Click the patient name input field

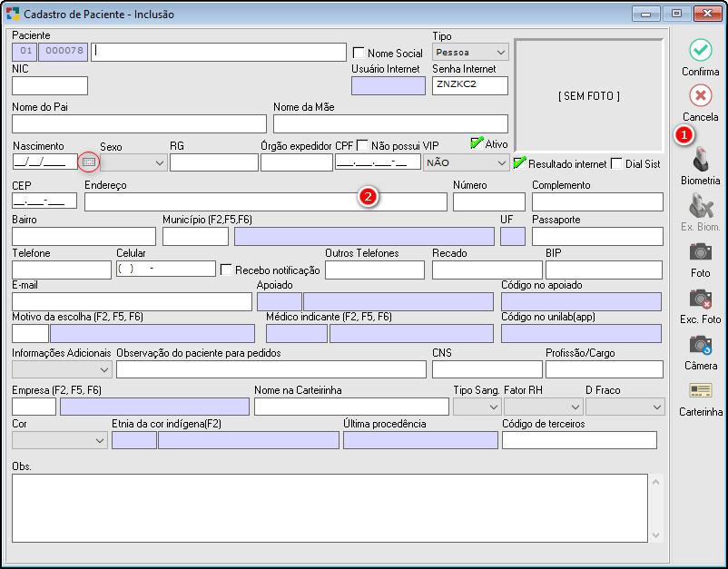(x=219, y=52)
